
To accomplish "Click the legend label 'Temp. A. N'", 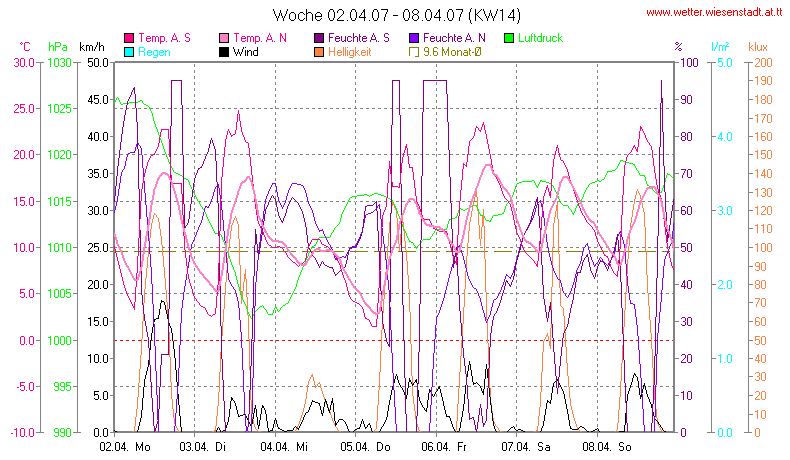I will coord(260,38).
